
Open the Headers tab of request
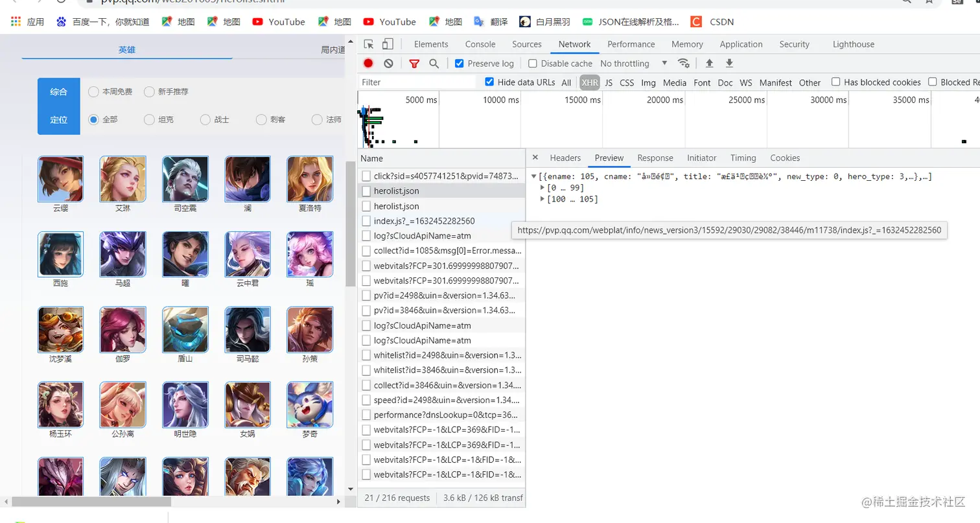click(x=565, y=157)
